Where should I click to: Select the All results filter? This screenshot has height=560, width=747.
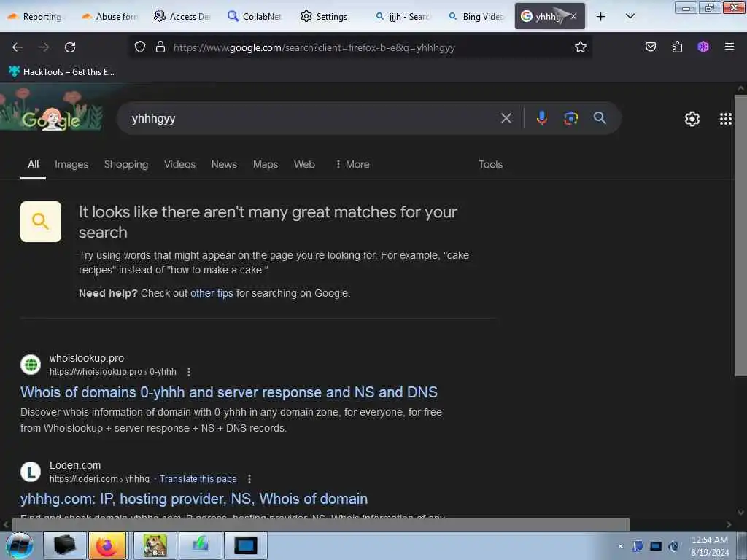click(x=33, y=164)
